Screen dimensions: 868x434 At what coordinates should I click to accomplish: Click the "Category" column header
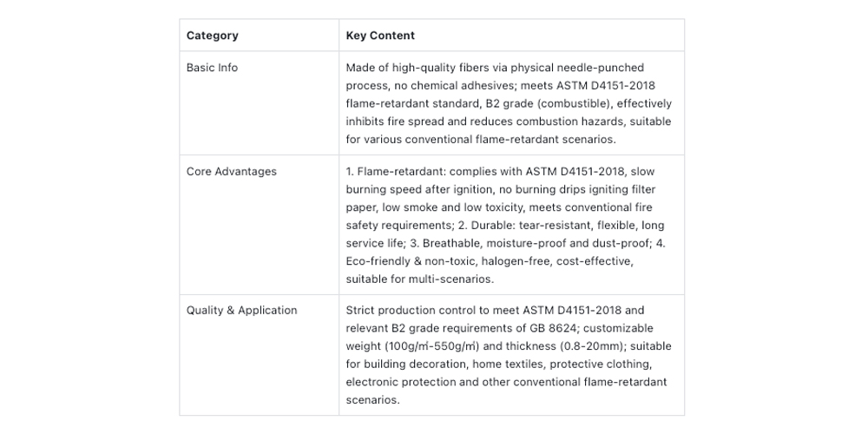pos(212,36)
